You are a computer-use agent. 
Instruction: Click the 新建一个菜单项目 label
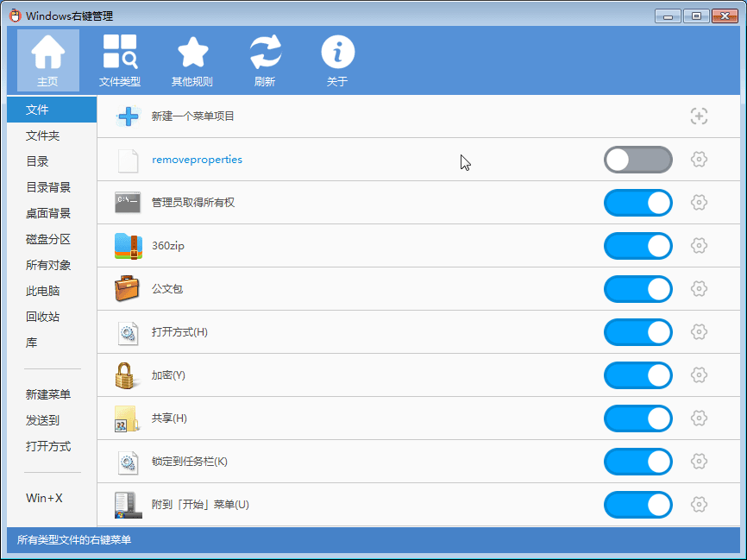(193, 116)
